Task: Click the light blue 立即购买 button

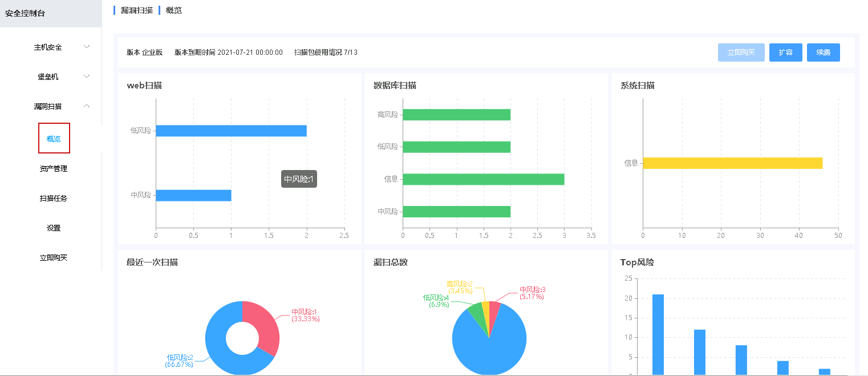Action: click(741, 52)
